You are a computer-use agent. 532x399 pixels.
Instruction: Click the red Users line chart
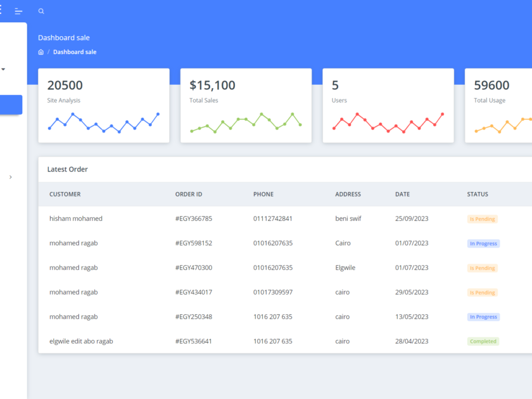tap(388, 122)
